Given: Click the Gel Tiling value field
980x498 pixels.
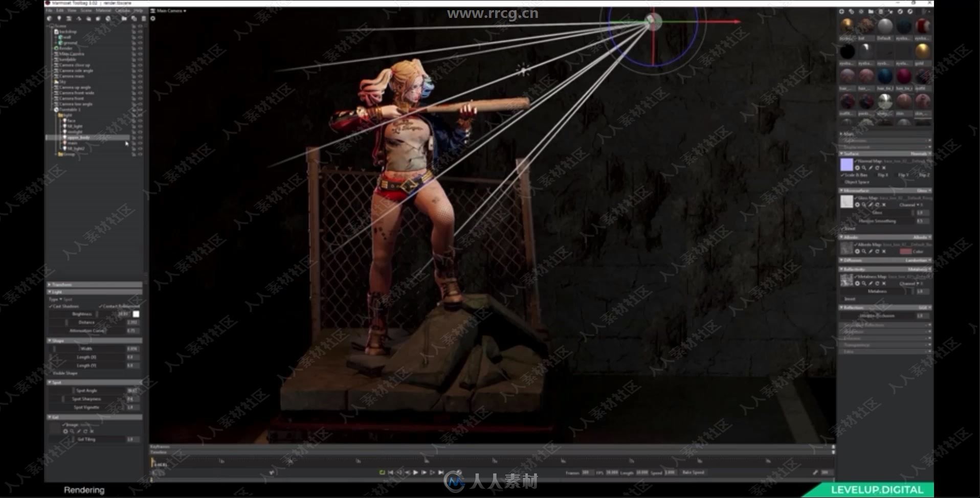Looking at the screenshot, I should pos(132,439).
